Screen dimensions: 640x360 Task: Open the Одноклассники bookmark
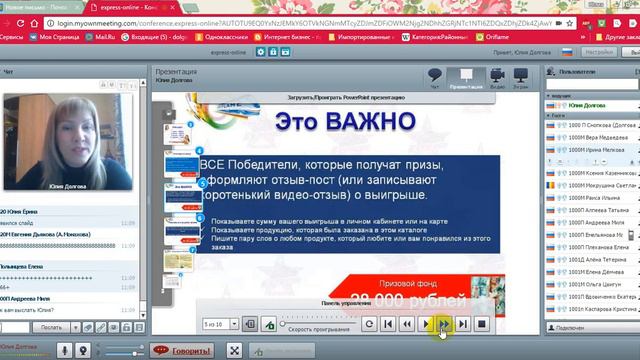click(x=222, y=37)
